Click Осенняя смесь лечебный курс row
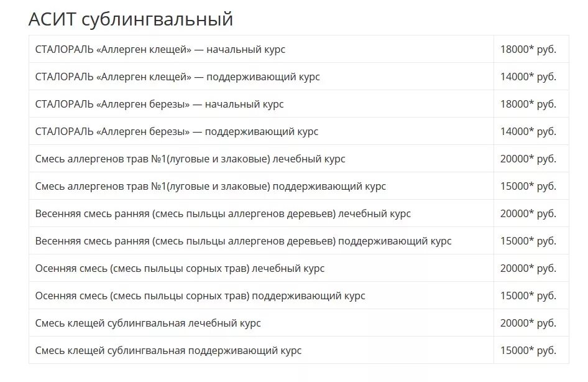The image size is (588, 382). pyautogui.click(x=299, y=268)
